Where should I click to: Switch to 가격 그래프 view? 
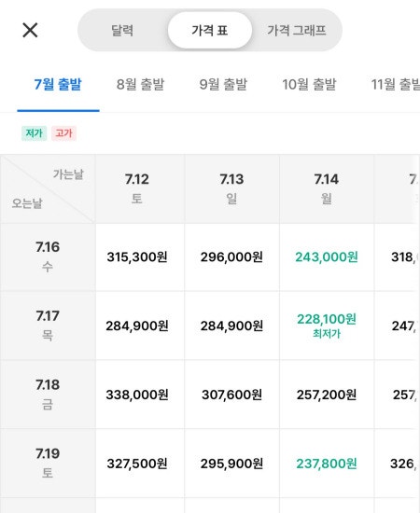(297, 31)
